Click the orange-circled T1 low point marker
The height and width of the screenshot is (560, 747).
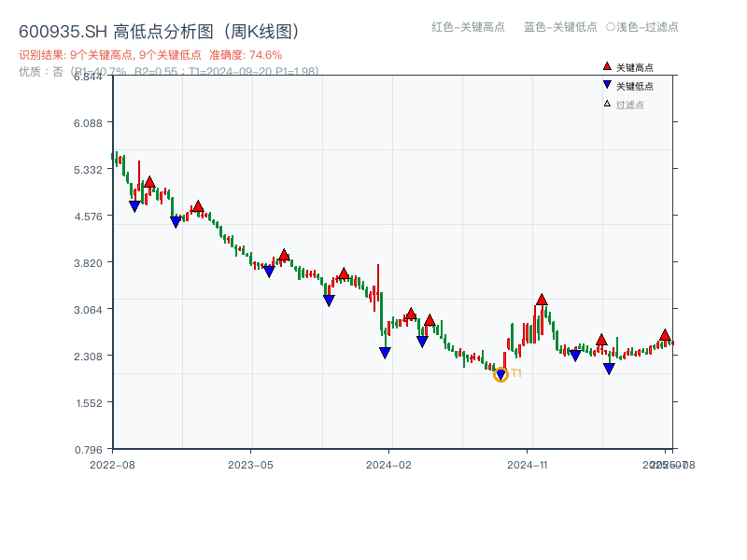[x=500, y=374]
